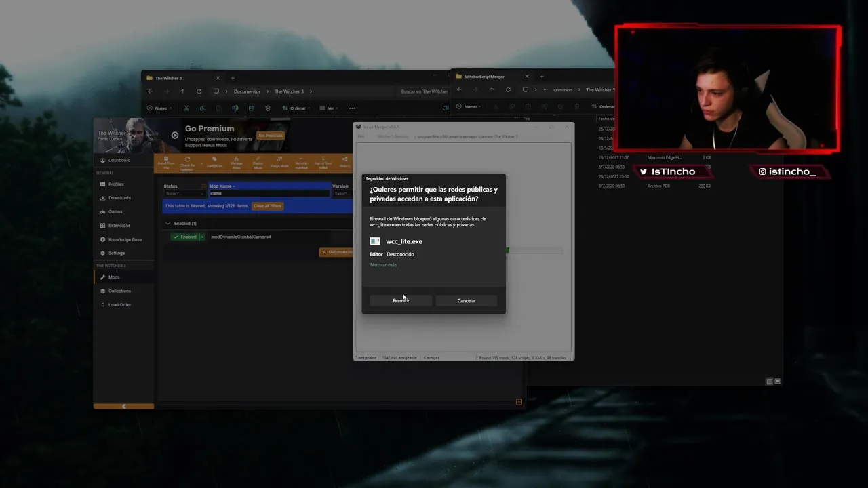Click the Get more mods button
Image resolution: width=868 pixels, height=488 pixels.
[336, 252]
